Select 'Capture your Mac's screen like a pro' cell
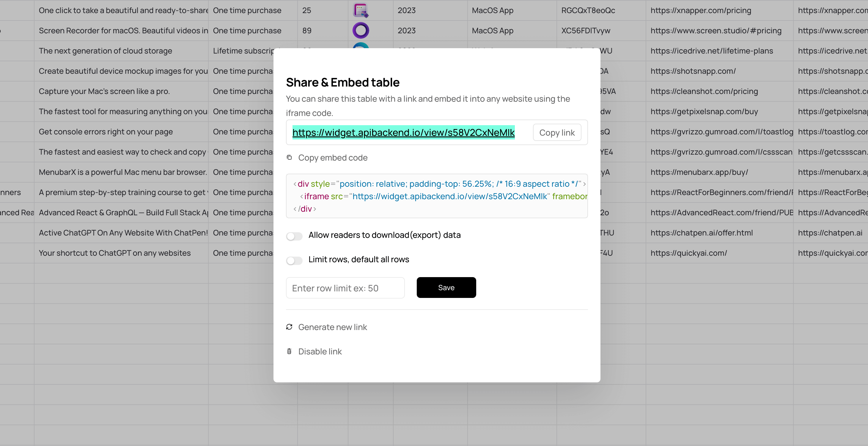The image size is (868, 446). tap(121, 91)
